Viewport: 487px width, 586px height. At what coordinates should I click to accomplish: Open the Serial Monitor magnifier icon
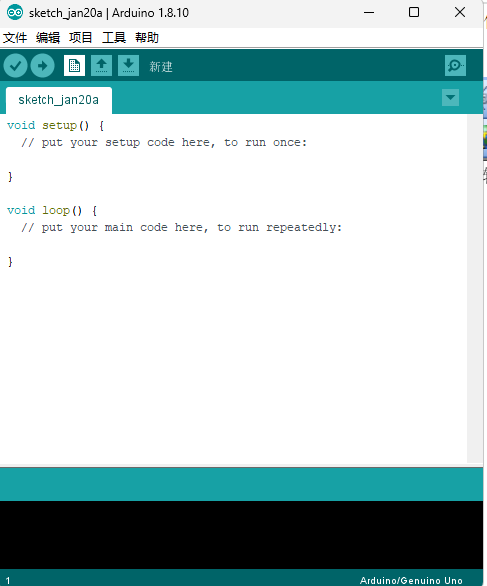(455, 66)
